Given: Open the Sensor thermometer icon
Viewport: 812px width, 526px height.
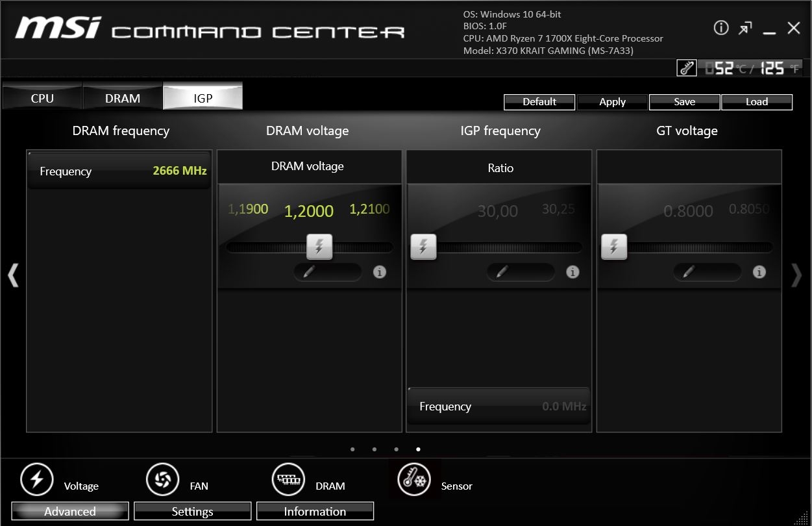Looking at the screenshot, I should pos(414,481).
